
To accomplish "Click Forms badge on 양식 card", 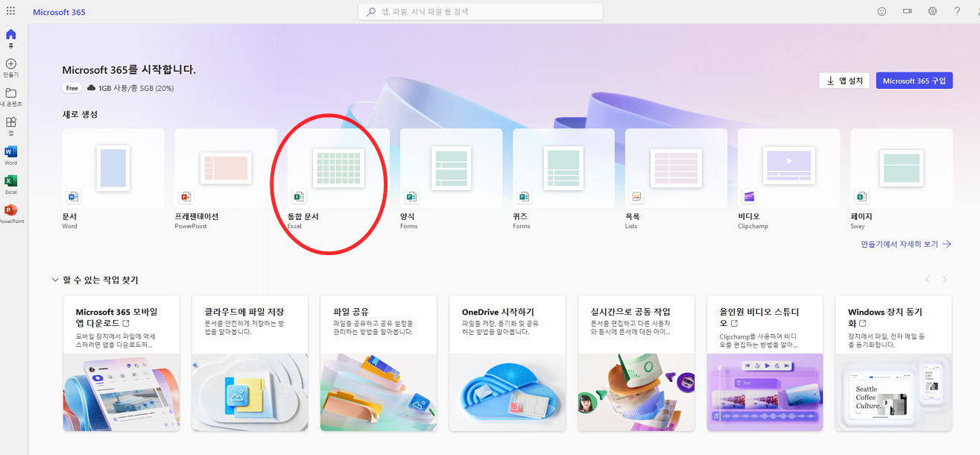I will (411, 197).
